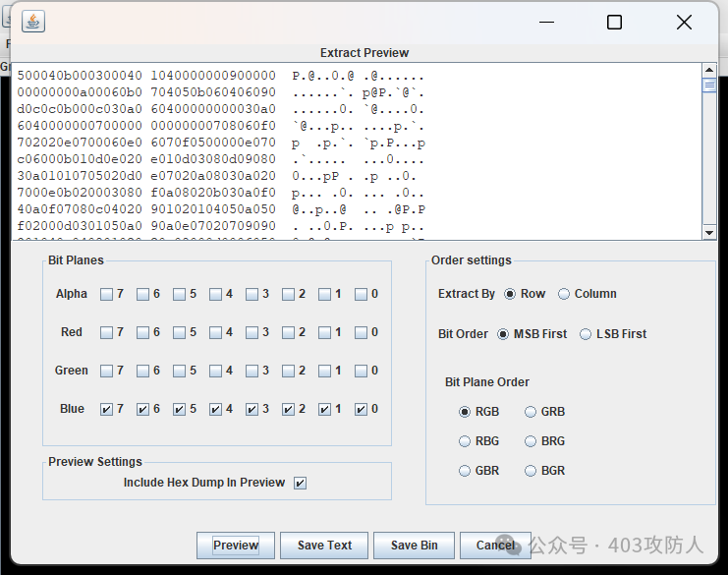
Task: Close the Extract Preview window
Action: coord(684,22)
